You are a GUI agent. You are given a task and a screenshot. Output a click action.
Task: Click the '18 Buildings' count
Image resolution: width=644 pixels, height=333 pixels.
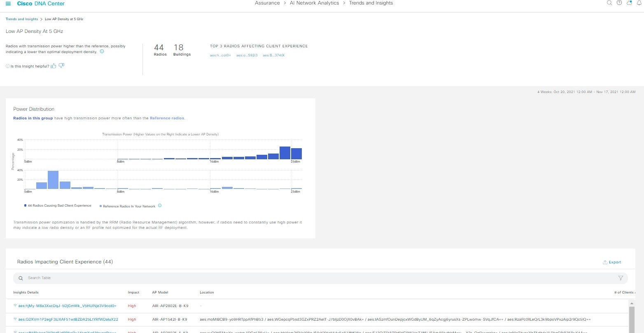[x=182, y=50]
